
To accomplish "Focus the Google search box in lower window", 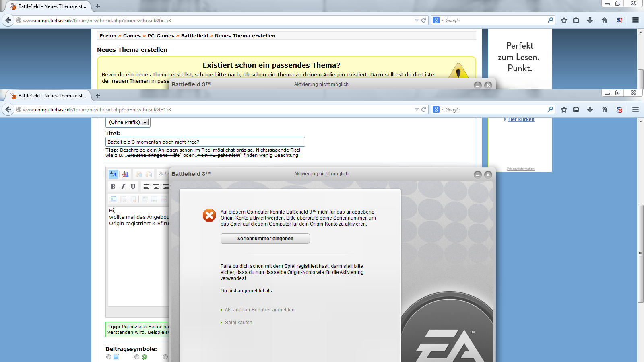I will [495, 109].
